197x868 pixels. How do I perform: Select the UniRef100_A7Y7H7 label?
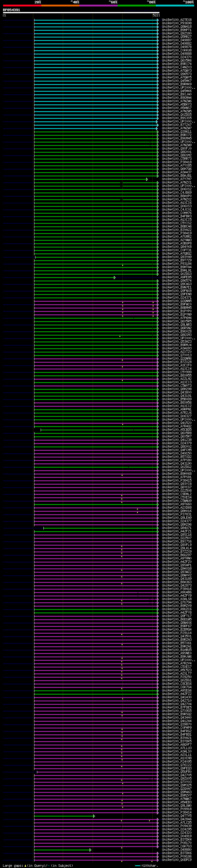pyautogui.click(x=176, y=179)
